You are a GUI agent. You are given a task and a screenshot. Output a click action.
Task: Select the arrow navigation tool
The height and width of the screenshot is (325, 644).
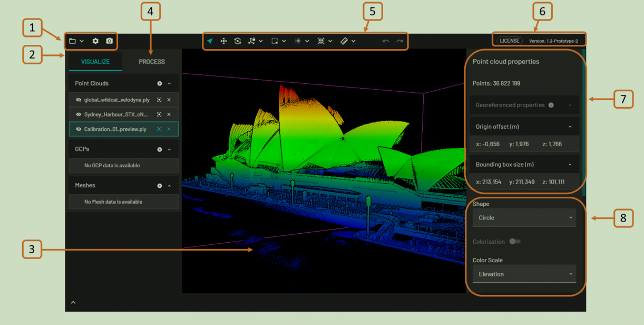(x=210, y=41)
